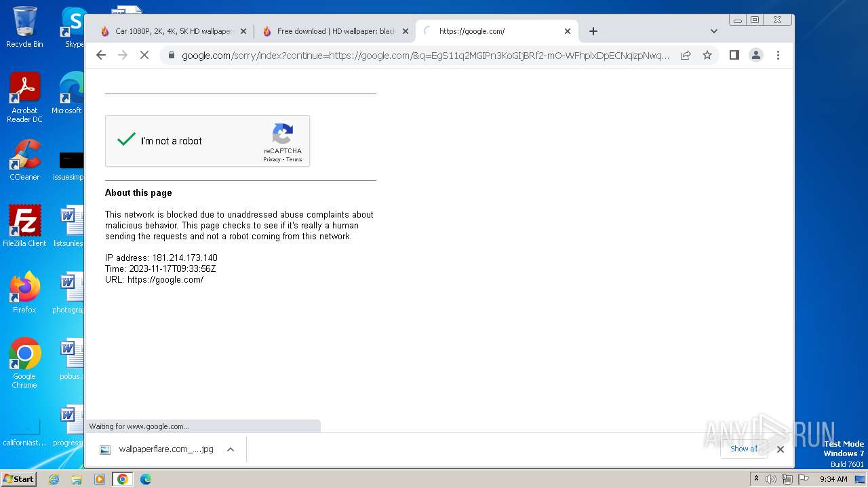Image resolution: width=868 pixels, height=488 pixels.
Task: Launch Internet Explorer from taskbar
Action: pos(54,479)
